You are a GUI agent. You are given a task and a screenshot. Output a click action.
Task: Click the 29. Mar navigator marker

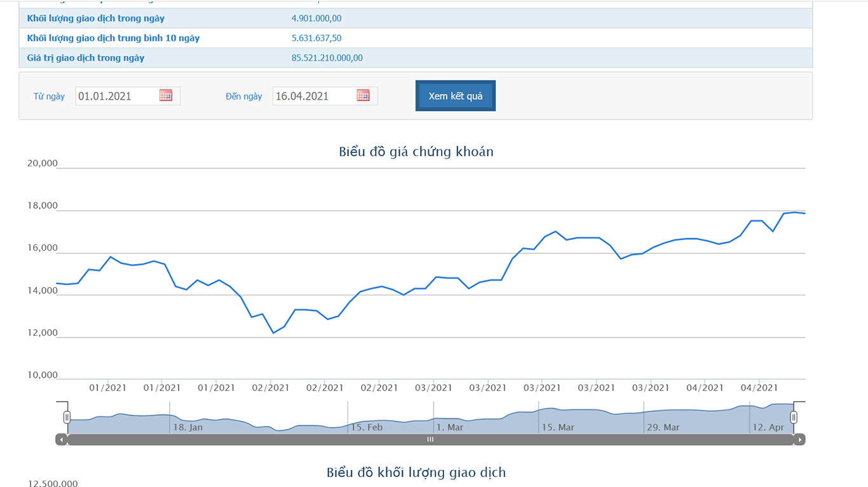(663, 427)
